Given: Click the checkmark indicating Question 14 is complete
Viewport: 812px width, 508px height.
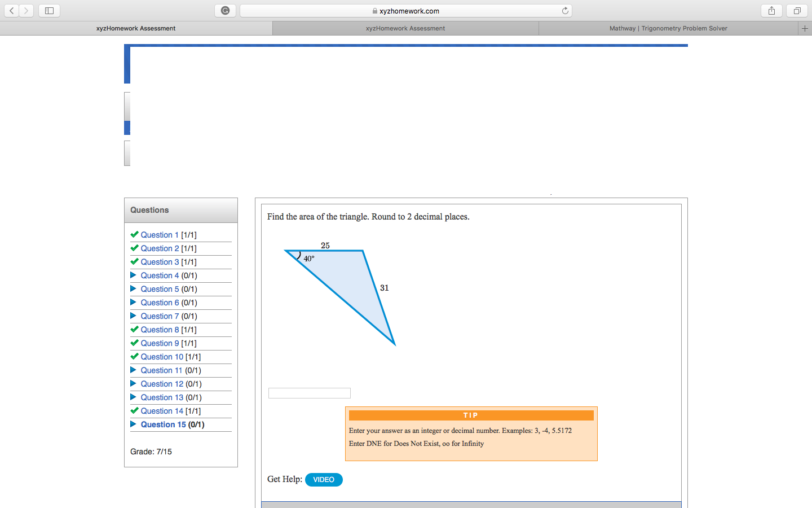Looking at the screenshot, I should point(134,410).
